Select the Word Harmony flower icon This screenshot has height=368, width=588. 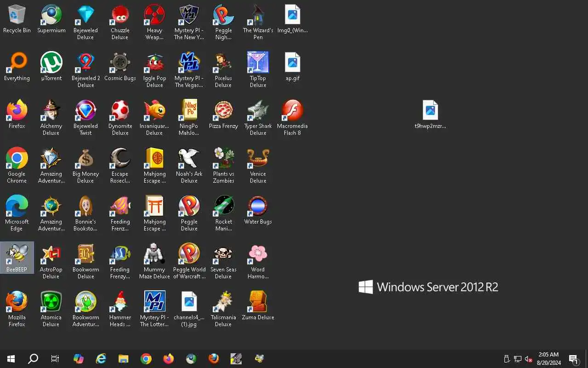pos(258,262)
